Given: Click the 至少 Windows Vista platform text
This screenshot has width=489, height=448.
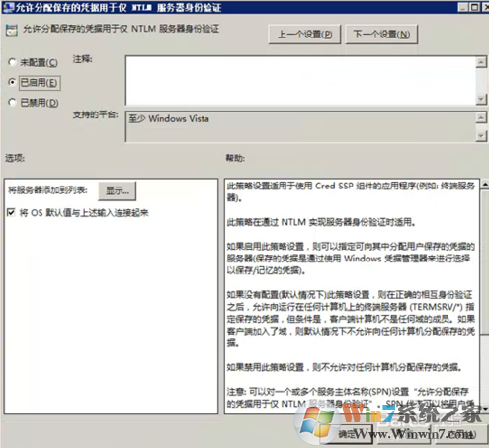Looking at the screenshot, I should point(169,118).
